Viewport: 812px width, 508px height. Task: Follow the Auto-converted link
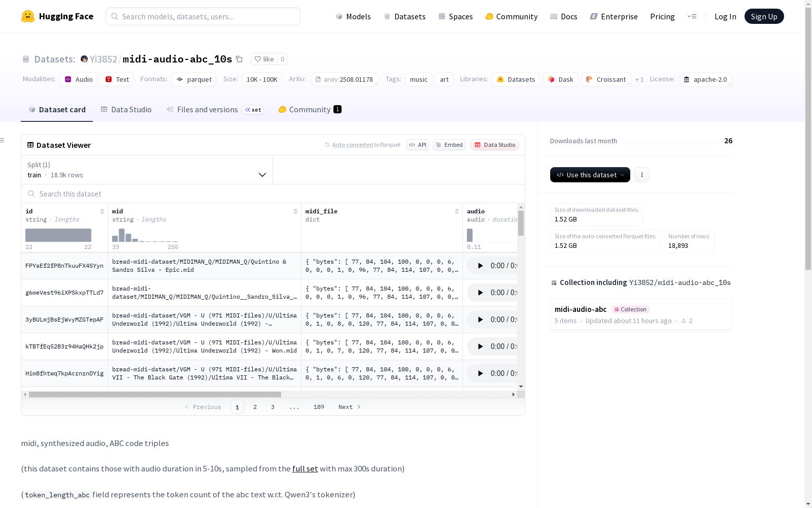click(x=352, y=145)
